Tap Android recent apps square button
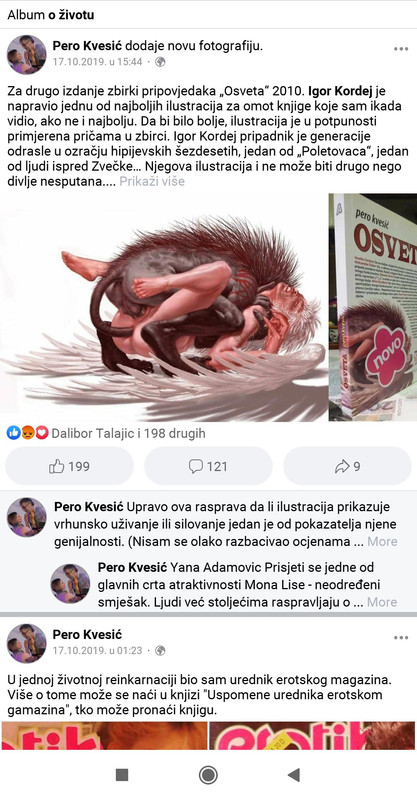This screenshot has height=800, width=417. point(122,775)
